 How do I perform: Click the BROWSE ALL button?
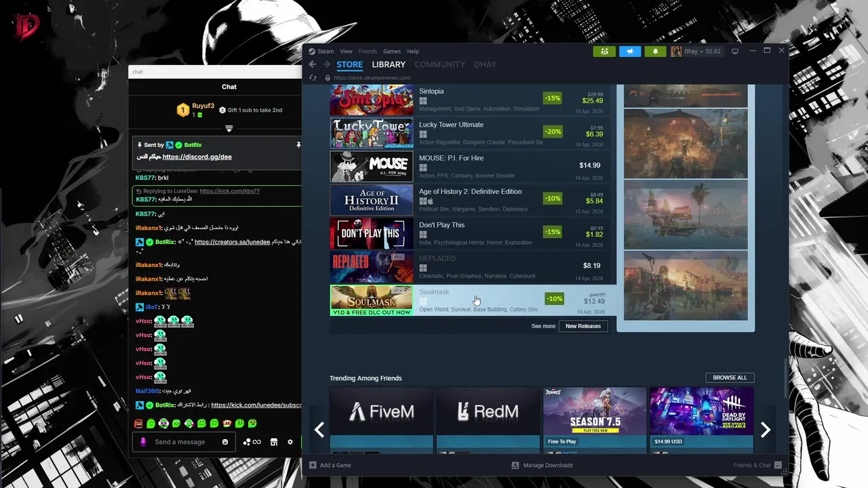730,378
